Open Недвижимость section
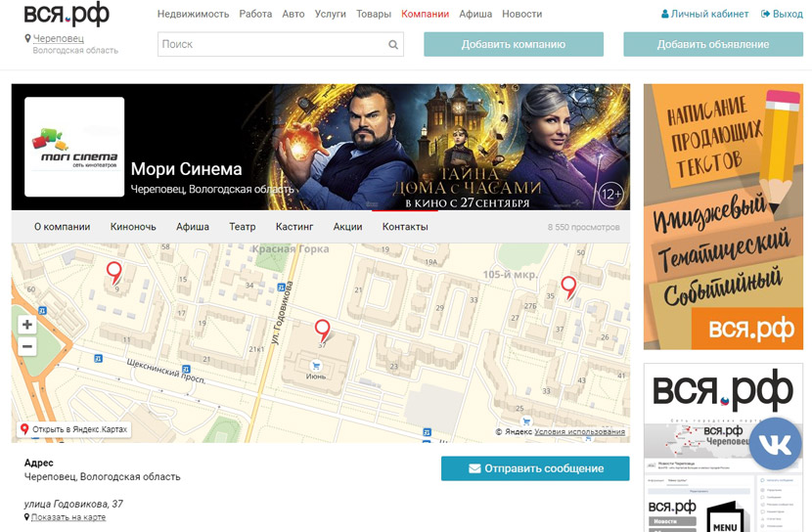 (193, 14)
